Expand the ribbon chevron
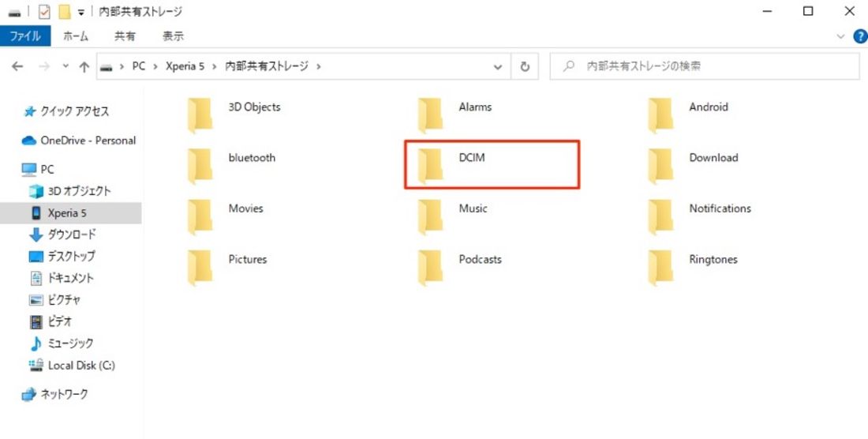The height and width of the screenshot is (439, 868). click(x=841, y=36)
